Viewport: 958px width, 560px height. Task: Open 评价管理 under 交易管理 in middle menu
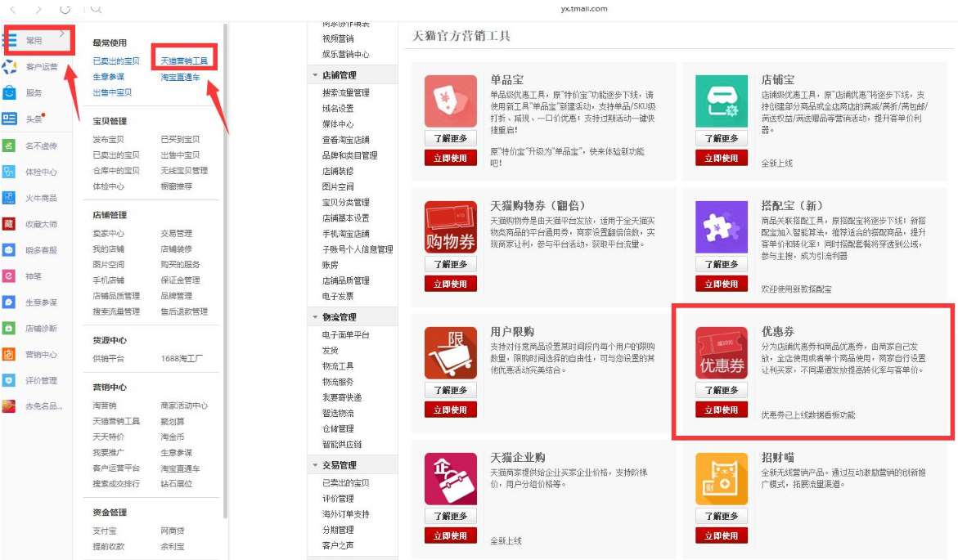[338, 499]
